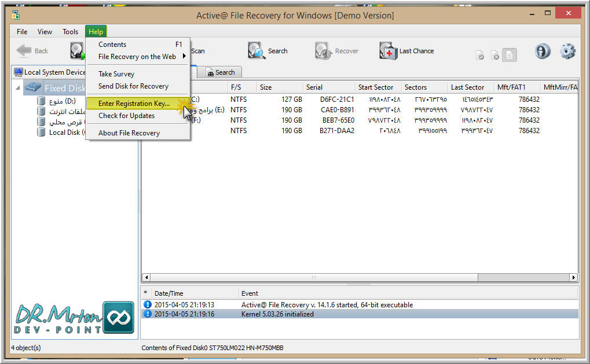
Task: Click the document with check mark toolbar icon
Action: [480, 56]
